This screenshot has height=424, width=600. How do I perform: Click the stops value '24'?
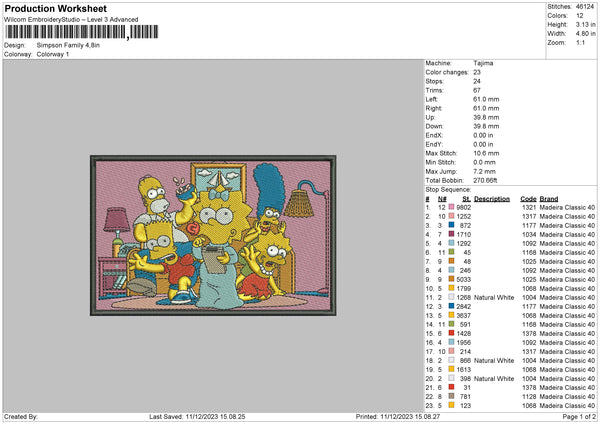click(x=477, y=81)
